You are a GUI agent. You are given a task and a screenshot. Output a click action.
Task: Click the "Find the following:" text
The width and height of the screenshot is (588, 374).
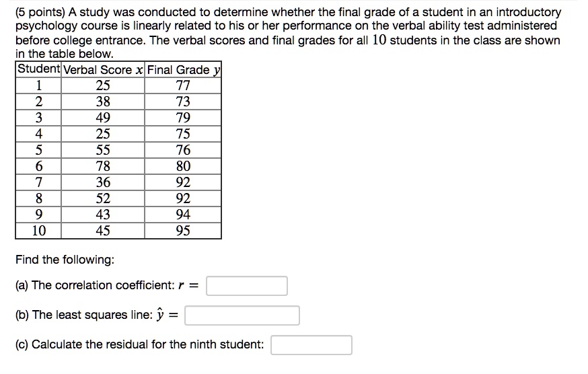65,260
